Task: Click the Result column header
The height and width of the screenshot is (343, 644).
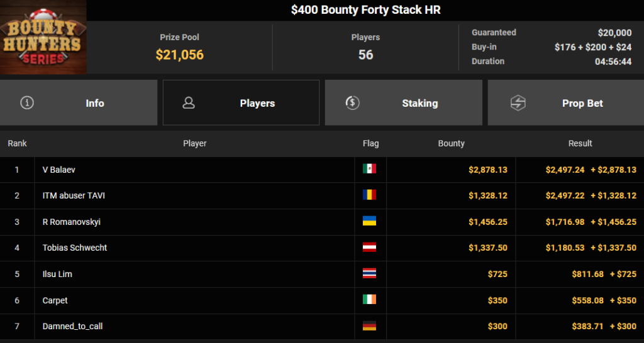Action: pyautogui.click(x=580, y=143)
